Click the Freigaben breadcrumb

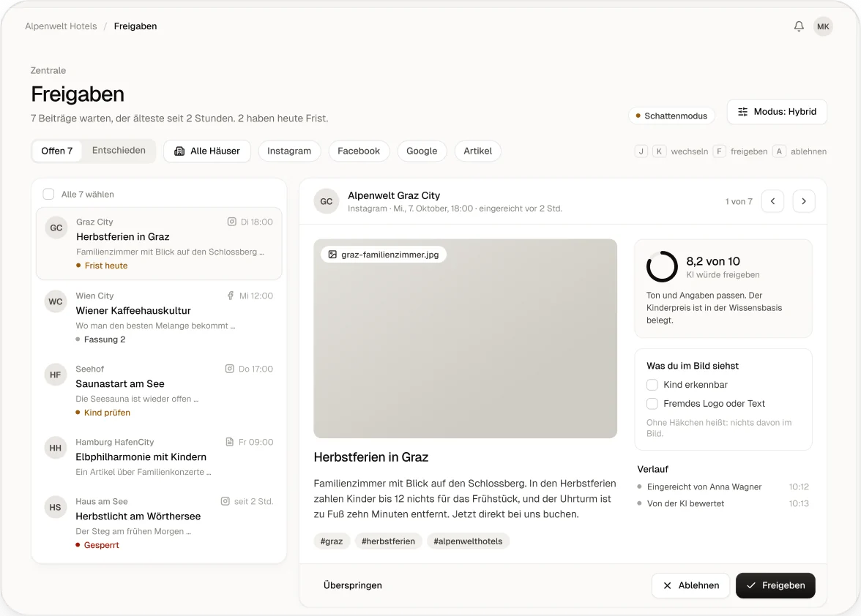coord(135,26)
